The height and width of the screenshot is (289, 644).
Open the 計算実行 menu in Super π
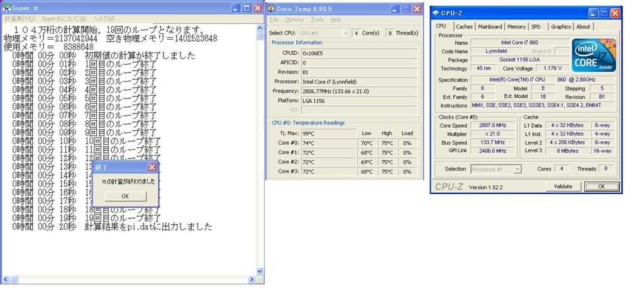tap(20, 18)
